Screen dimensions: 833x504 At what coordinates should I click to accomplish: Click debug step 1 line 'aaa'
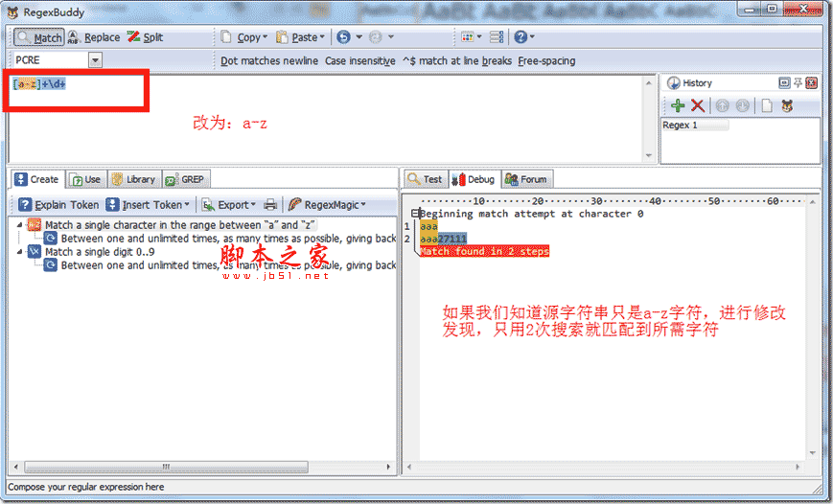click(428, 226)
